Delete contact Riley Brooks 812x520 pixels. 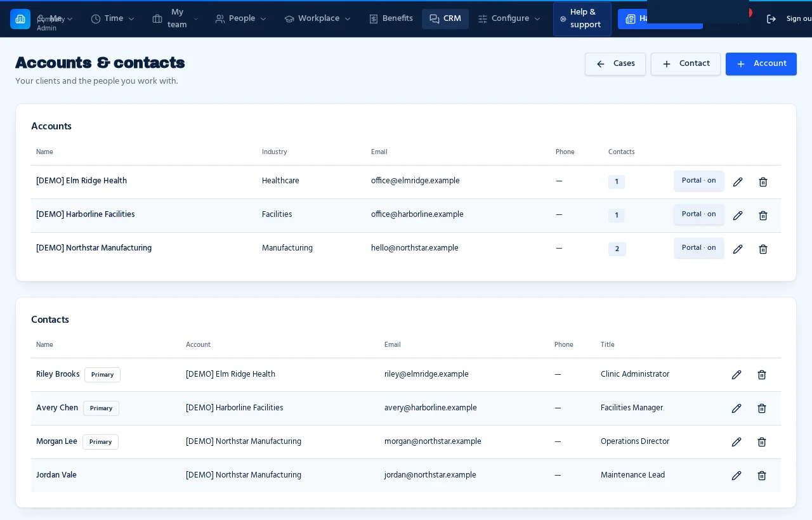pyautogui.click(x=762, y=375)
